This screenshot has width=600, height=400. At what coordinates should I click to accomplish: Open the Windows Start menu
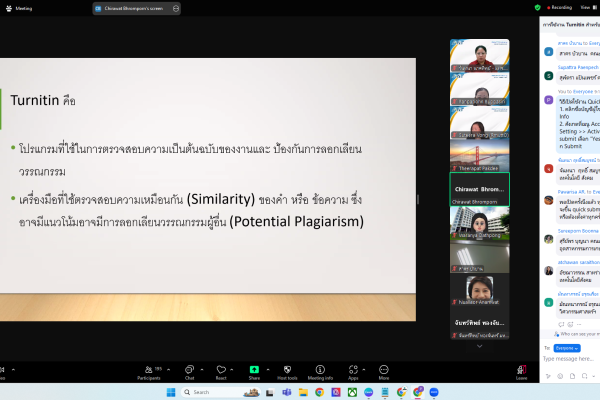tap(171, 392)
